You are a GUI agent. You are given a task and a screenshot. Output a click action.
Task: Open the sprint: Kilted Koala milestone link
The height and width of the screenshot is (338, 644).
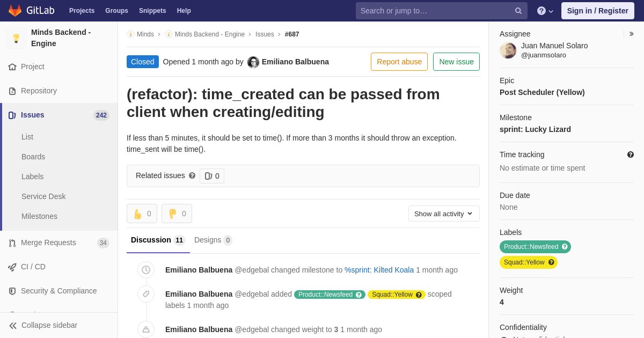click(379, 270)
